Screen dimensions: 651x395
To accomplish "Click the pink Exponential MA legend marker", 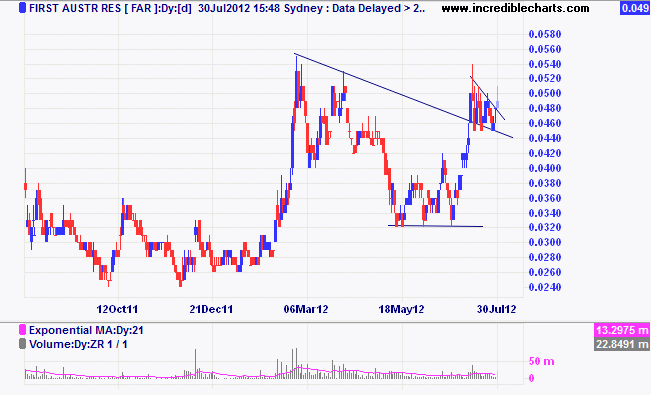I will 22,330.
